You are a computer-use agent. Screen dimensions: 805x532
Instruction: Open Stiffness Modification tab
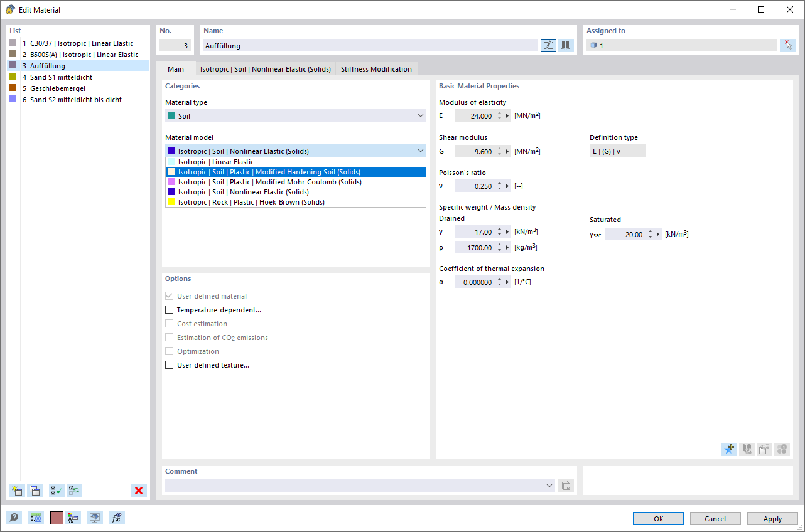coord(376,69)
